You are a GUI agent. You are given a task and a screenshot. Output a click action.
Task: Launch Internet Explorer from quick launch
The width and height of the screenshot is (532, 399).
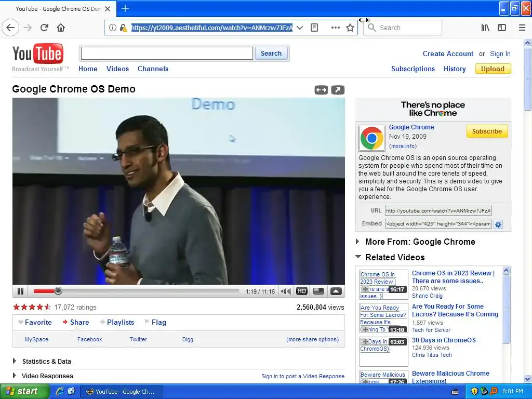coord(60,391)
